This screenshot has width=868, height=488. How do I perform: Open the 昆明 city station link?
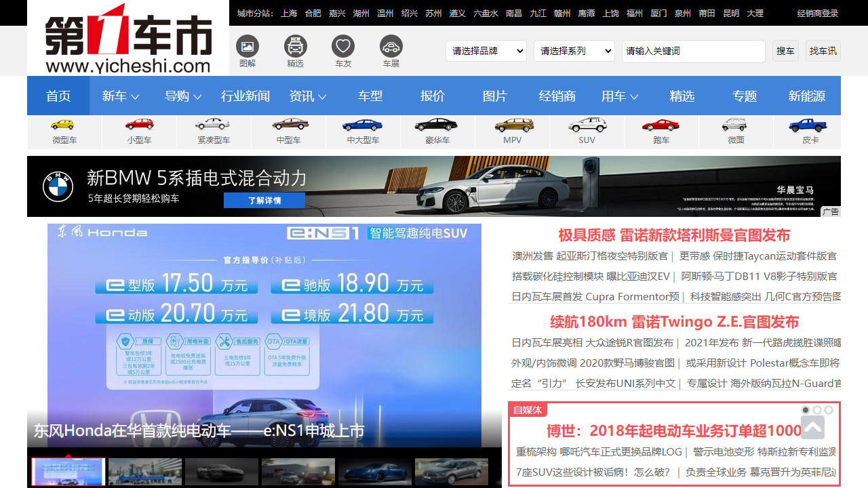tap(731, 13)
